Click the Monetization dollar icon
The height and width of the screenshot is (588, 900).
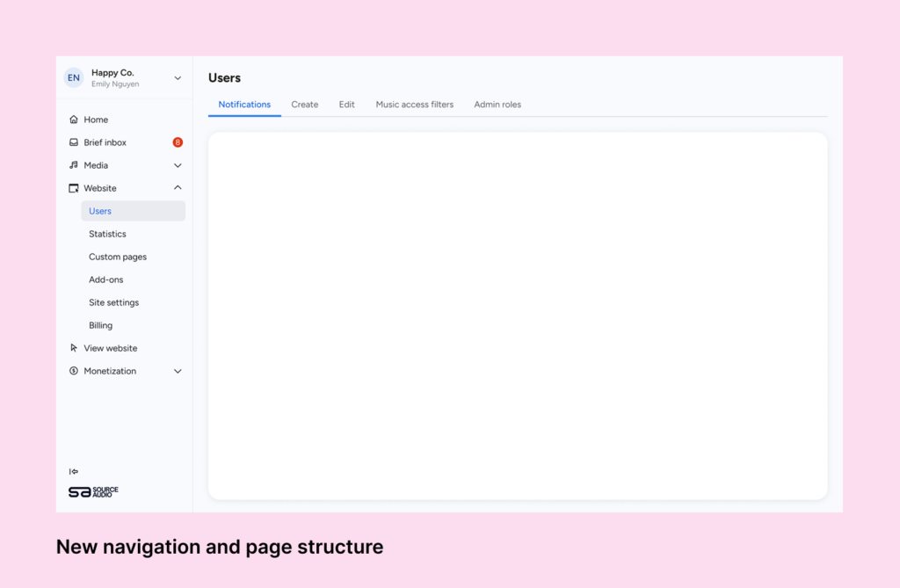click(74, 371)
